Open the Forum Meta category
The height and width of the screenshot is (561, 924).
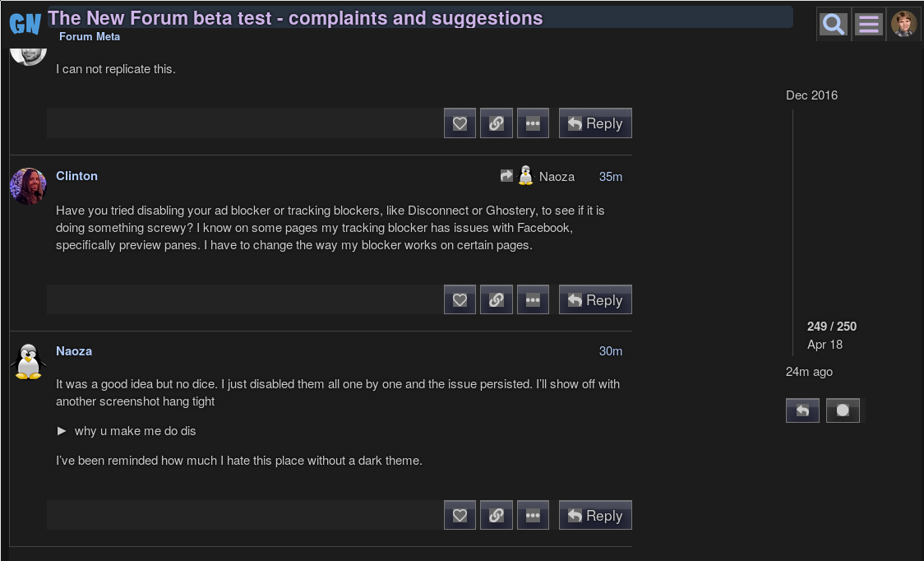(x=90, y=37)
